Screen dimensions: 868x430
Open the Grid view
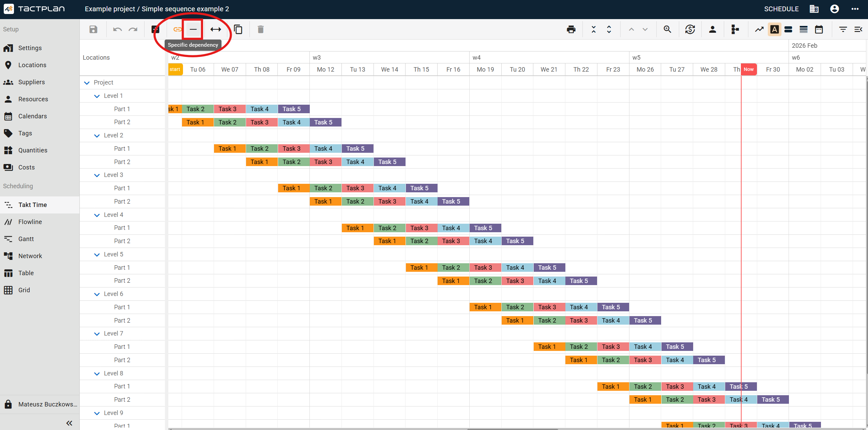point(40,290)
